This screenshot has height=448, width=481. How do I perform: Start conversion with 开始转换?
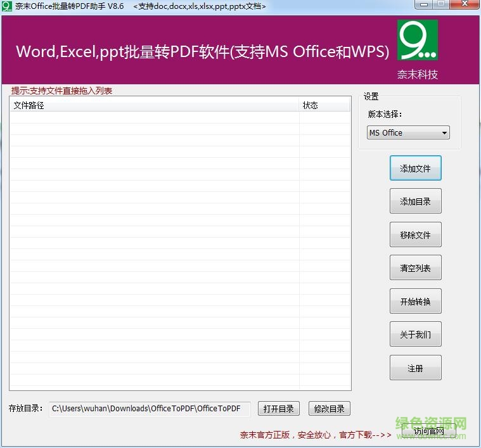(x=415, y=302)
